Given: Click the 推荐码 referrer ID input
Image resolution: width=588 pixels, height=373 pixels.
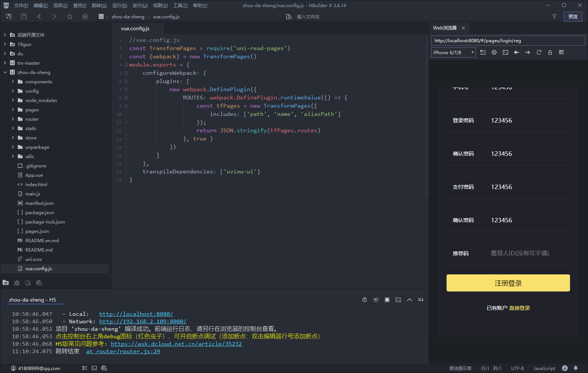Looking at the screenshot, I should (530, 253).
